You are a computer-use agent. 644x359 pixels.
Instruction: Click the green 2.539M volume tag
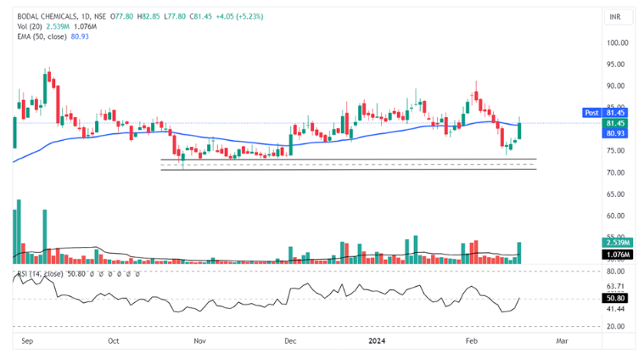[x=615, y=244]
